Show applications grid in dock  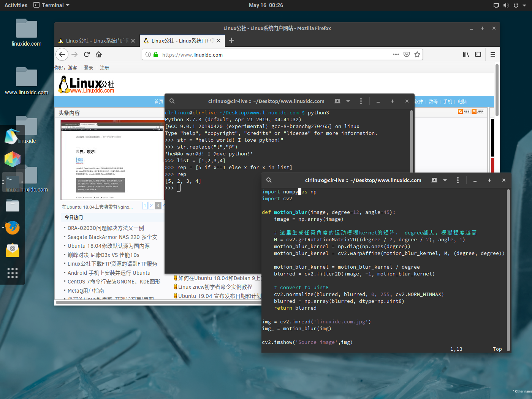pos(13,273)
